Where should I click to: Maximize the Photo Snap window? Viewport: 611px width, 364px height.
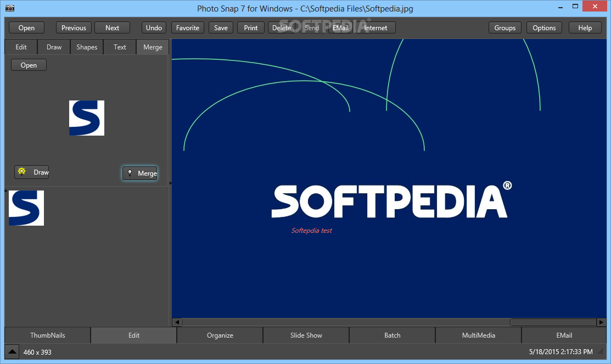(575, 6)
